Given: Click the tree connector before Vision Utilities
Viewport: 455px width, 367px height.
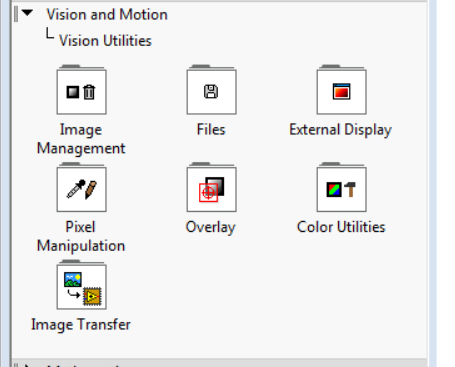Looking at the screenshot, I should 49,33.
